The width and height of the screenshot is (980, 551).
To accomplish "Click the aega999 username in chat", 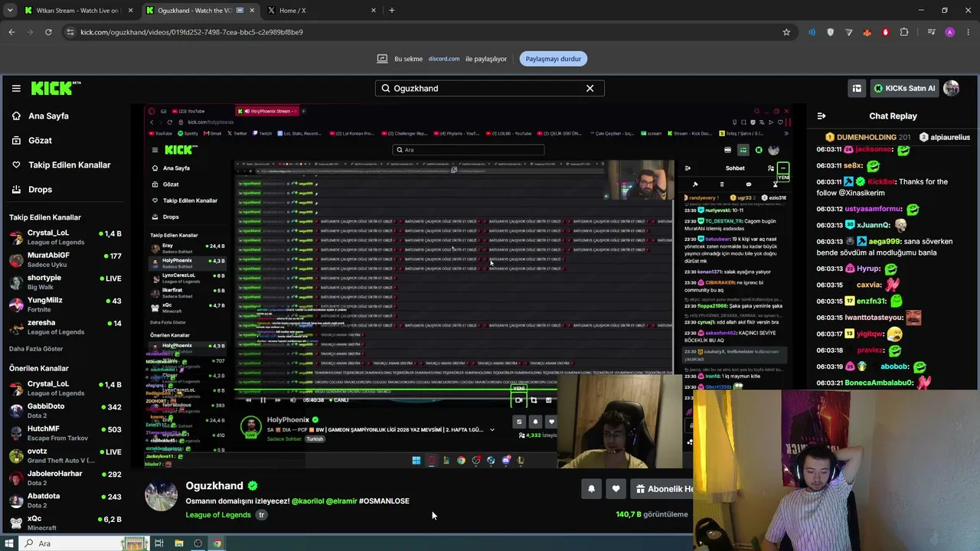I will pyautogui.click(x=884, y=241).
